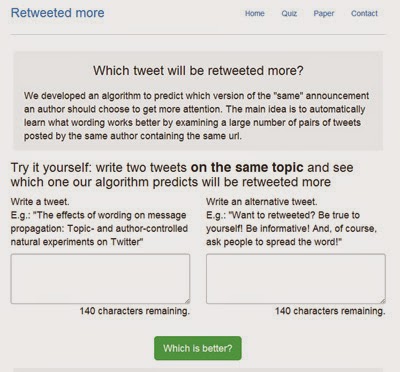400x372 pixels.
Task: Open the Contact page
Action: 364,13
